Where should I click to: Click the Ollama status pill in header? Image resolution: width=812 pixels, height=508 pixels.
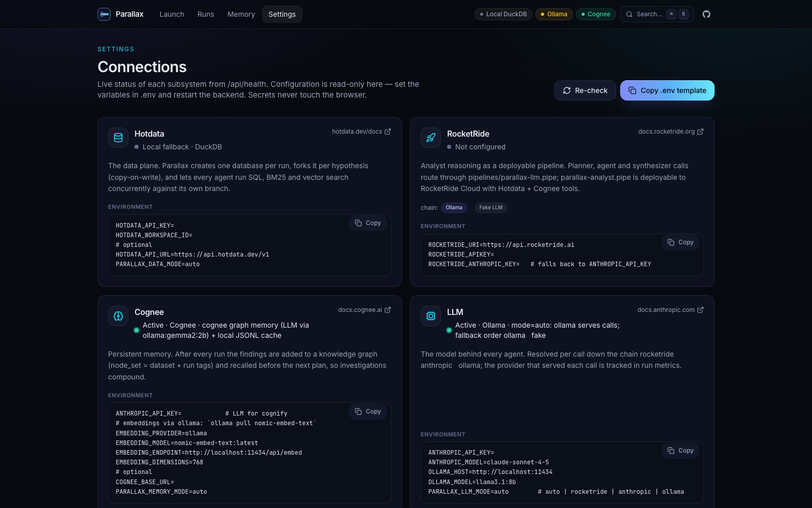point(554,14)
